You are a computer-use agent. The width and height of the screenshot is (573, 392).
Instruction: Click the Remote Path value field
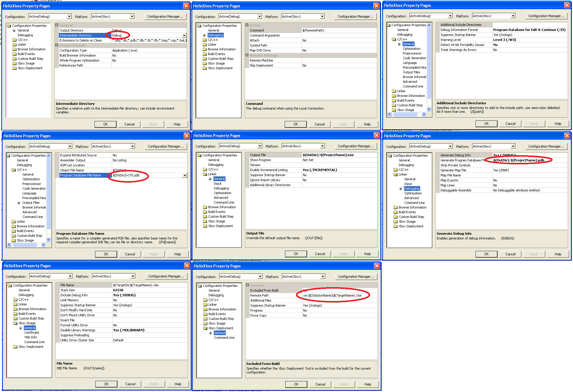[340, 295]
